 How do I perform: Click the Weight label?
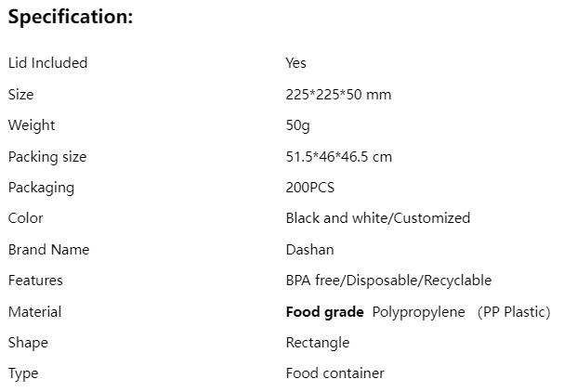32,125
